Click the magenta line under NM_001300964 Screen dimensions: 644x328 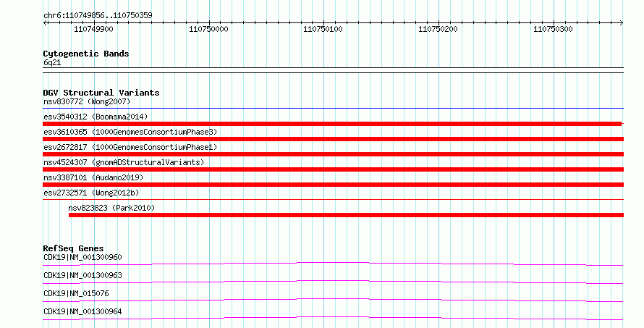click(333, 318)
